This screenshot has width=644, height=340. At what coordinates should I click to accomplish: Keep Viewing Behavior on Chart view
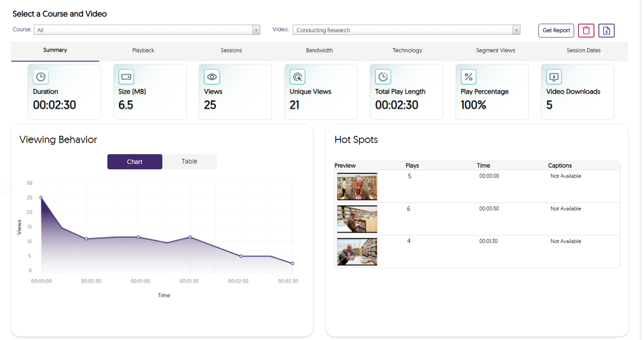click(134, 161)
